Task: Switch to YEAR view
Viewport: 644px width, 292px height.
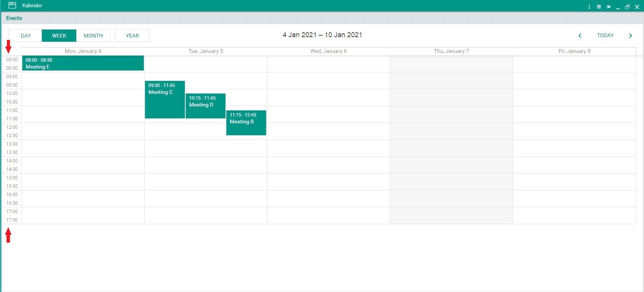Action: point(132,36)
